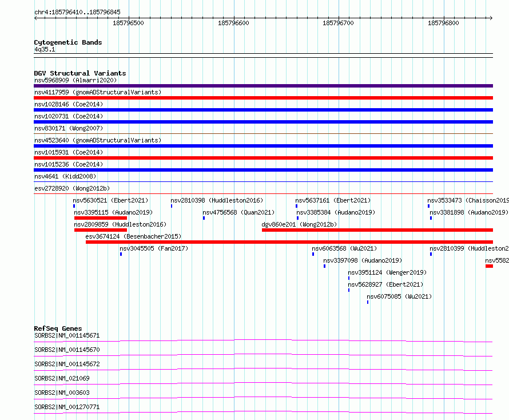Open nsv4523640 (gnomADStructuralVariants) label

[x=98, y=140]
